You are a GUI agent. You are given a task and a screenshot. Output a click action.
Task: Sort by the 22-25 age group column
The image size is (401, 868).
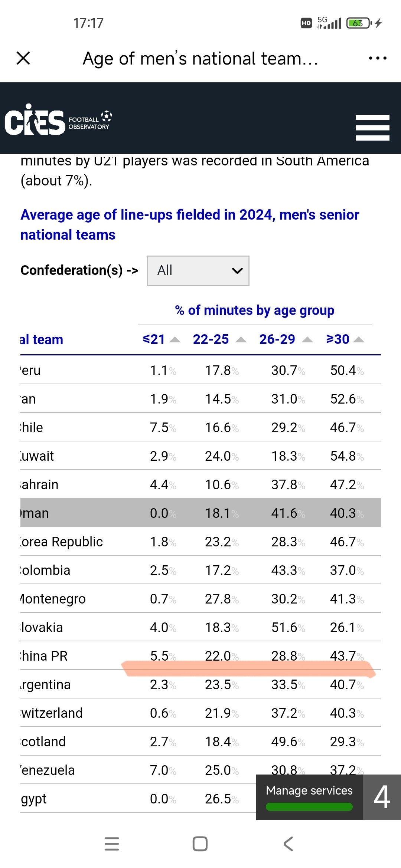pyautogui.click(x=219, y=339)
